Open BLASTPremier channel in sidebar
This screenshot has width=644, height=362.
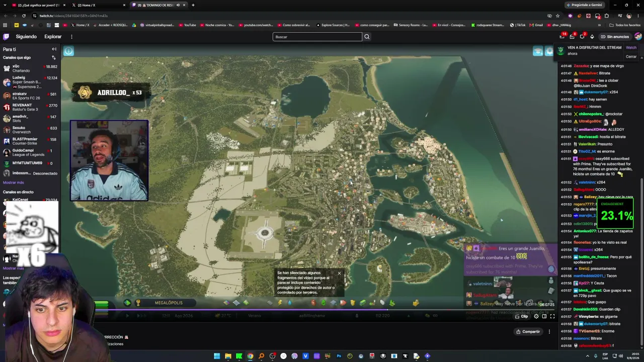30,141
